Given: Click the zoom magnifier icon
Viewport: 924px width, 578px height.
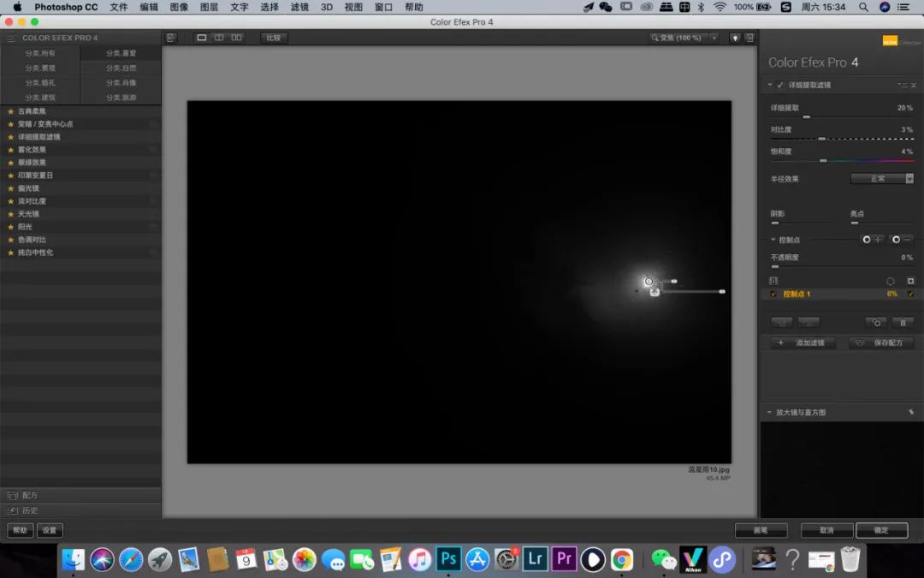Looking at the screenshot, I should tap(654, 38).
